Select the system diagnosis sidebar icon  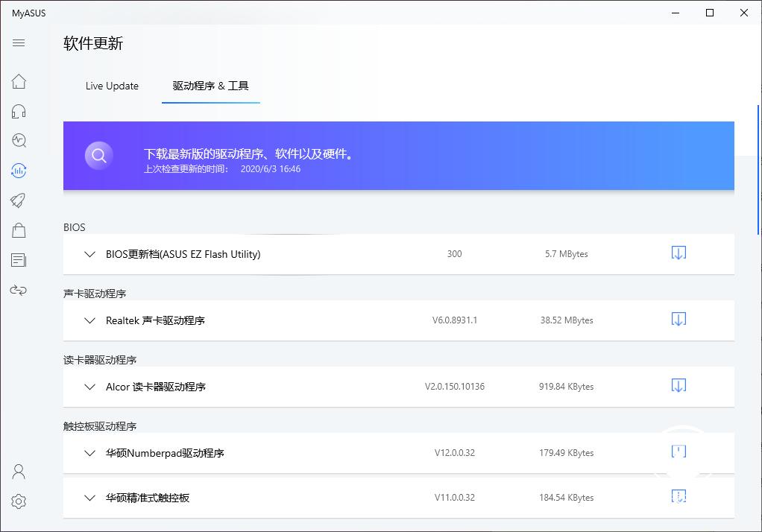pos(18,140)
